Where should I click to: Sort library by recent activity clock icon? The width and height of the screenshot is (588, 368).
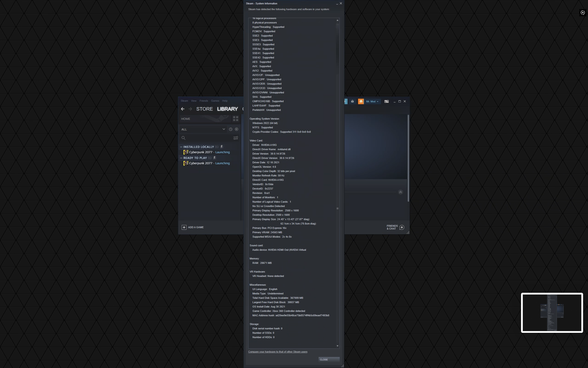(231, 129)
